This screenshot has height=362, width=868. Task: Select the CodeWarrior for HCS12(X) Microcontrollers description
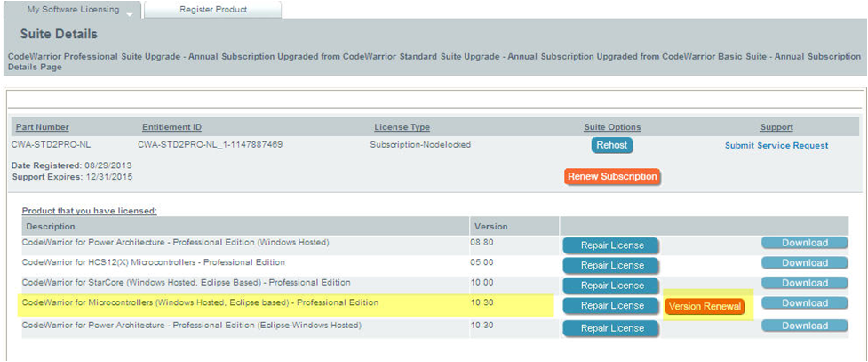pyautogui.click(x=154, y=262)
